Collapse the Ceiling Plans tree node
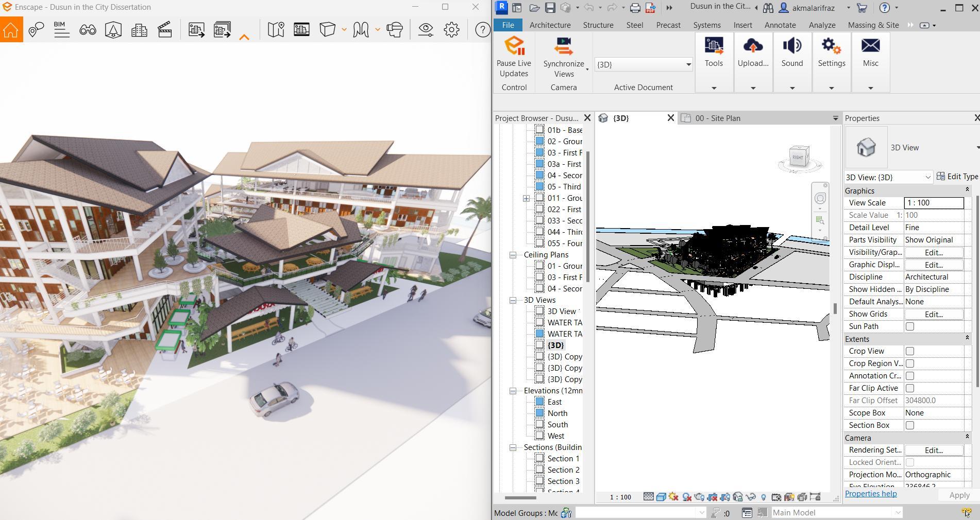980x520 pixels. [513, 255]
